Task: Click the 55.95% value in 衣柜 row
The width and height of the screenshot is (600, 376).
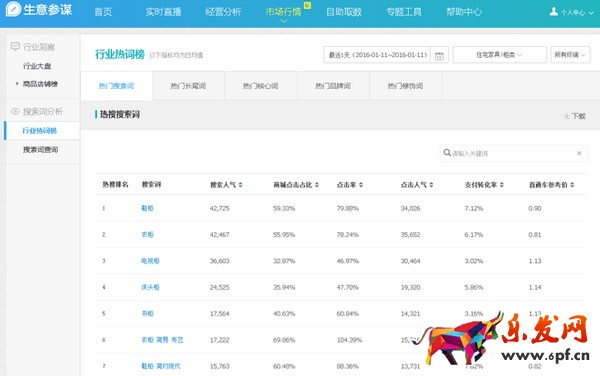Action: (284, 234)
